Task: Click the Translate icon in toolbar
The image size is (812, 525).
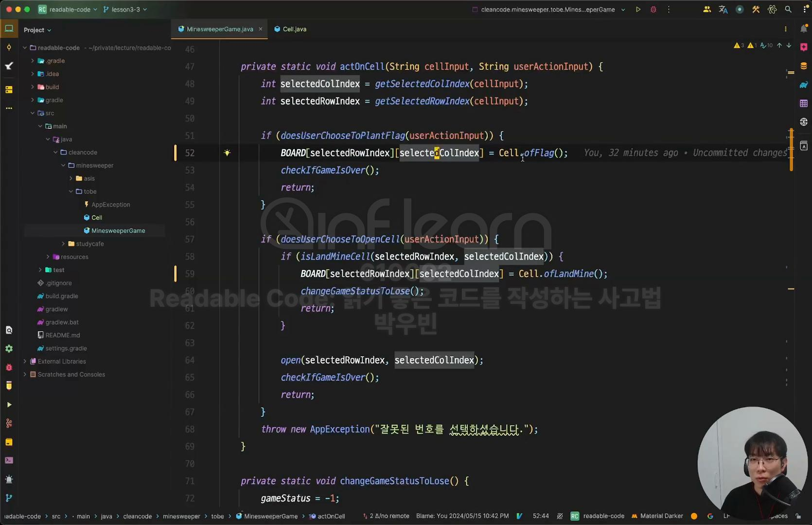Action: point(723,9)
